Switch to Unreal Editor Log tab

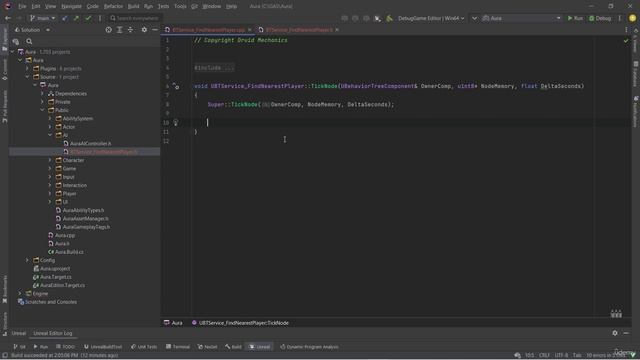[x=53, y=333]
